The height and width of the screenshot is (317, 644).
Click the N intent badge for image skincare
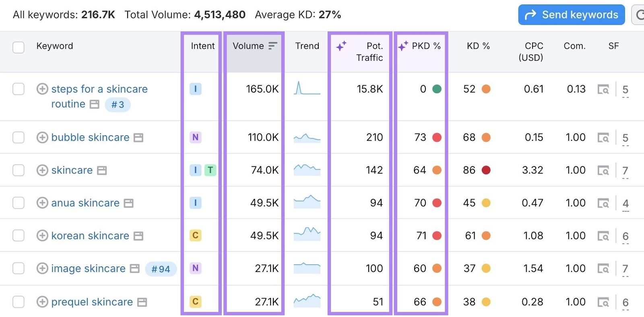(196, 268)
